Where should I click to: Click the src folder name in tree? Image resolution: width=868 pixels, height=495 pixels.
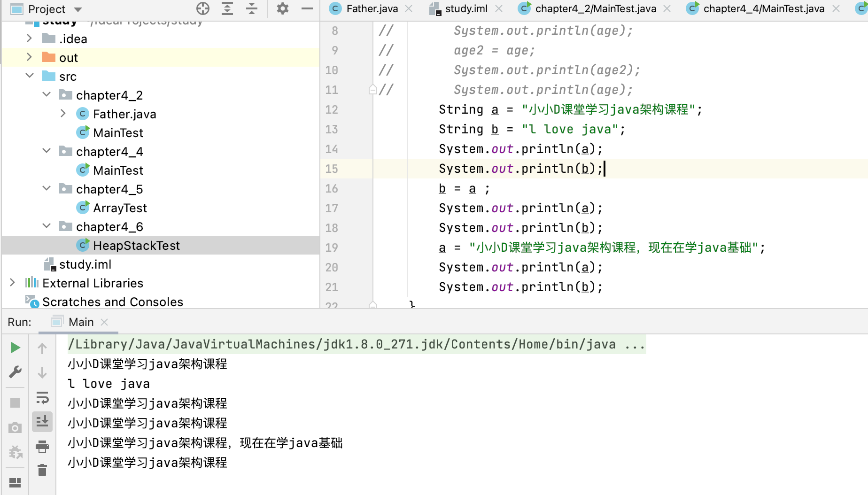tap(68, 77)
